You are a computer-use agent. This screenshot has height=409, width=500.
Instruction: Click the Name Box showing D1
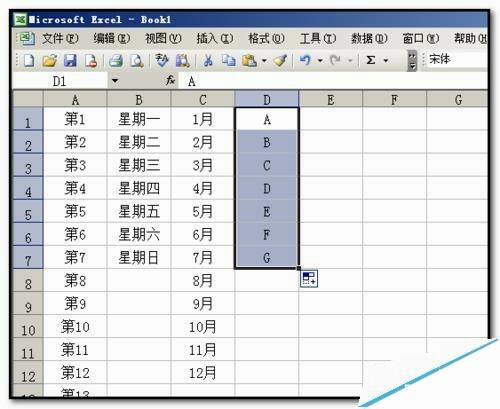click(x=60, y=81)
